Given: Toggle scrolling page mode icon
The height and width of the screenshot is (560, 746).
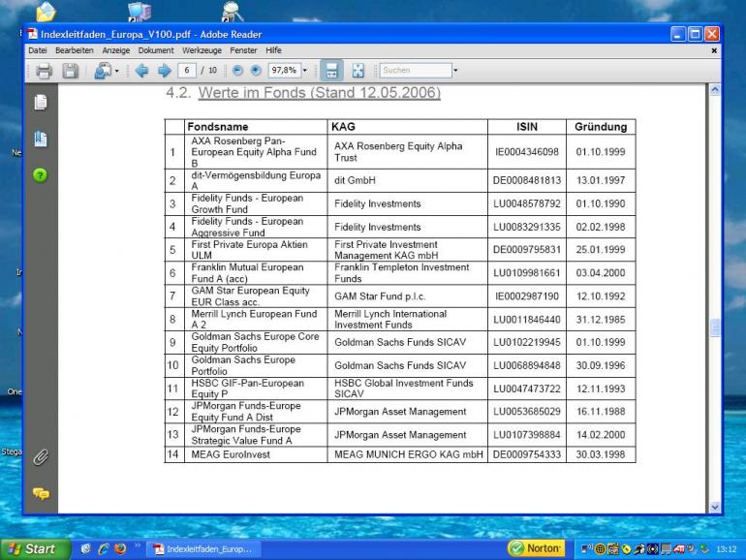Looking at the screenshot, I should (331, 71).
